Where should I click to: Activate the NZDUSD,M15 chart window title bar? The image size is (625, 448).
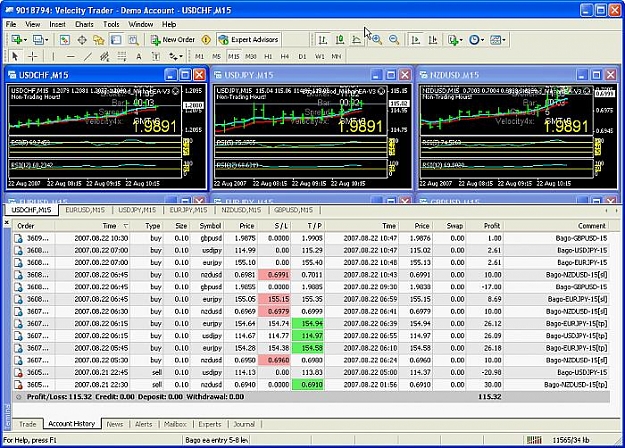click(518, 75)
